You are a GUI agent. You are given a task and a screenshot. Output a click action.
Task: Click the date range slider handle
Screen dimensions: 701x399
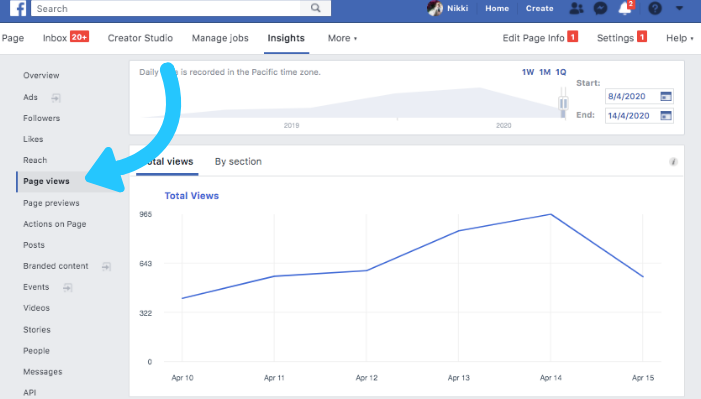coord(563,103)
